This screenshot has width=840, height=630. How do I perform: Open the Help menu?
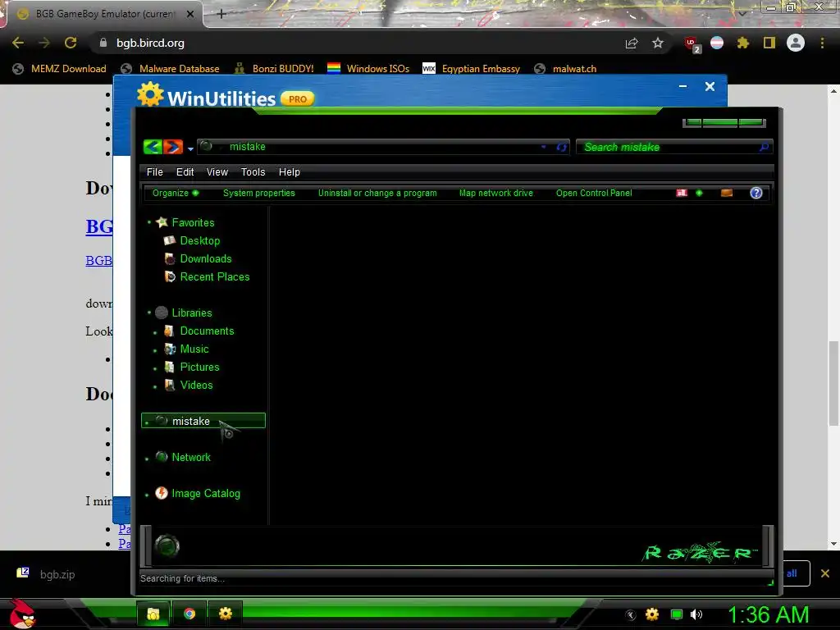(290, 172)
